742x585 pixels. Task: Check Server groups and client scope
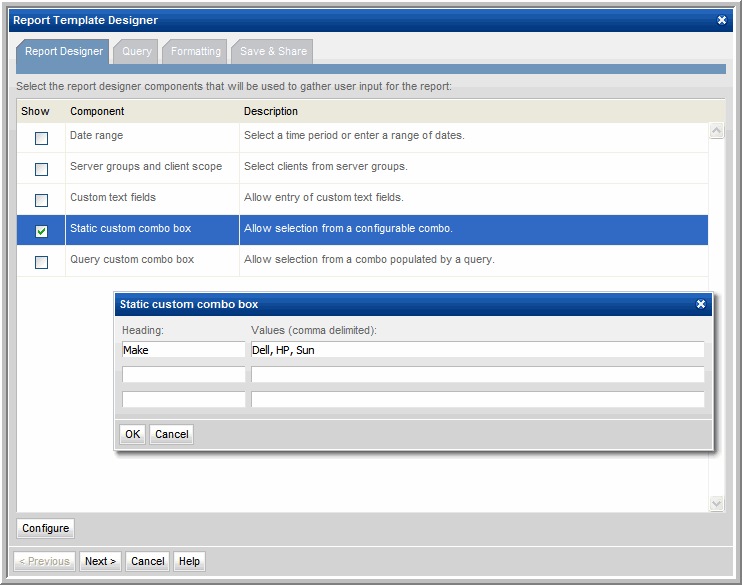41,169
